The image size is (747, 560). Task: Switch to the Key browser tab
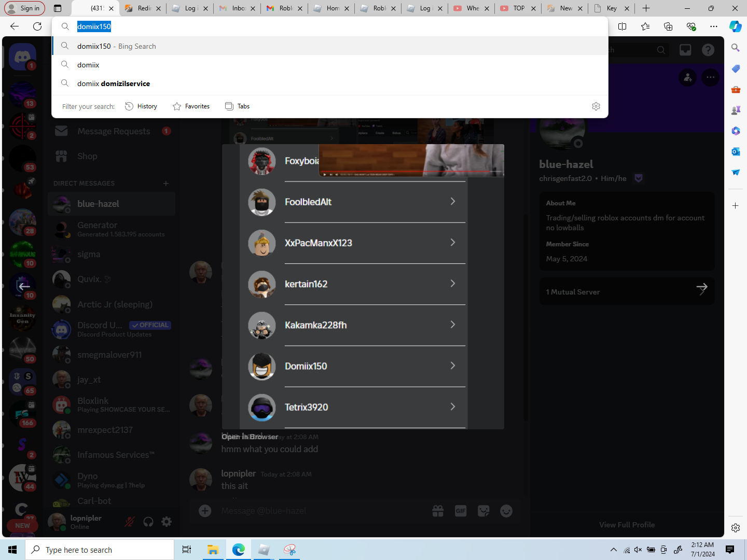(x=611, y=8)
